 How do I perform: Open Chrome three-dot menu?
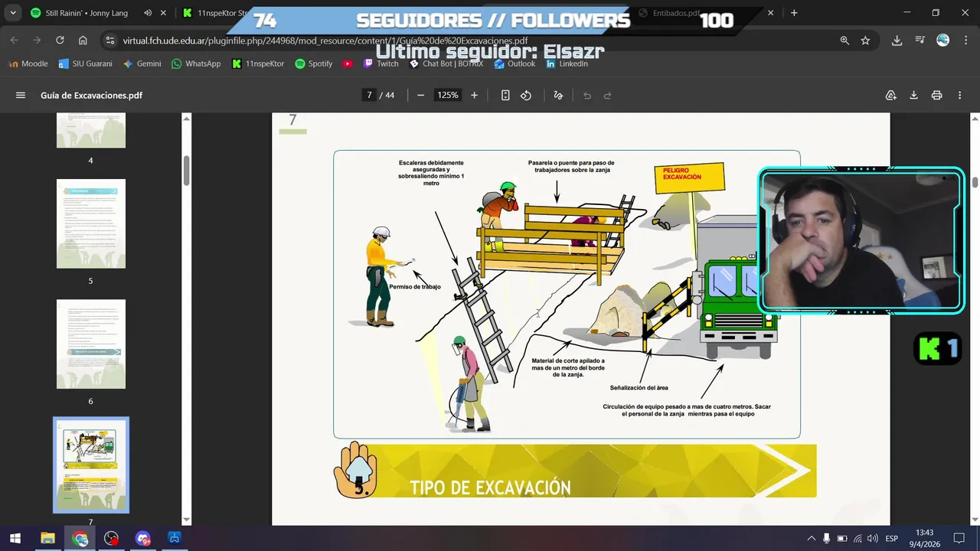pyautogui.click(x=965, y=41)
